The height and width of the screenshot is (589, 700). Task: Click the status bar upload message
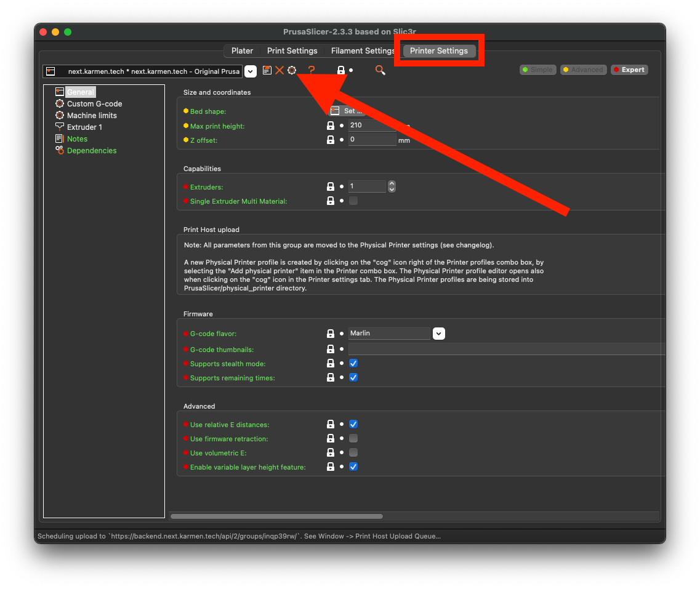239,536
